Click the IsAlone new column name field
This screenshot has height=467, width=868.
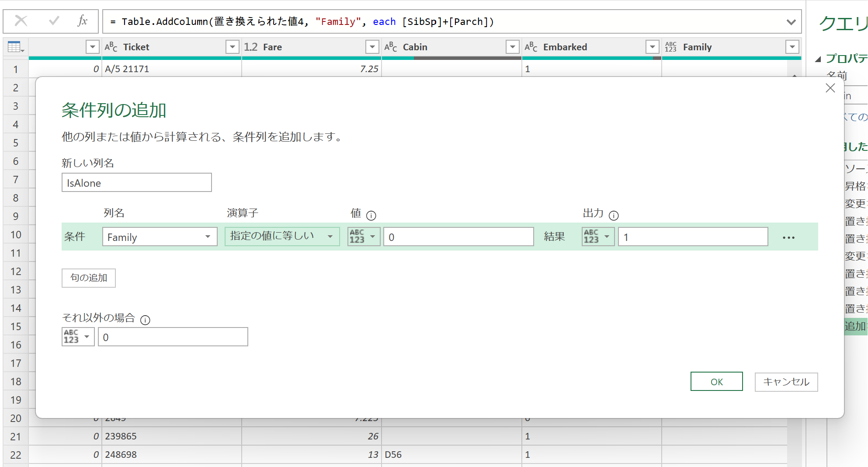(136, 182)
